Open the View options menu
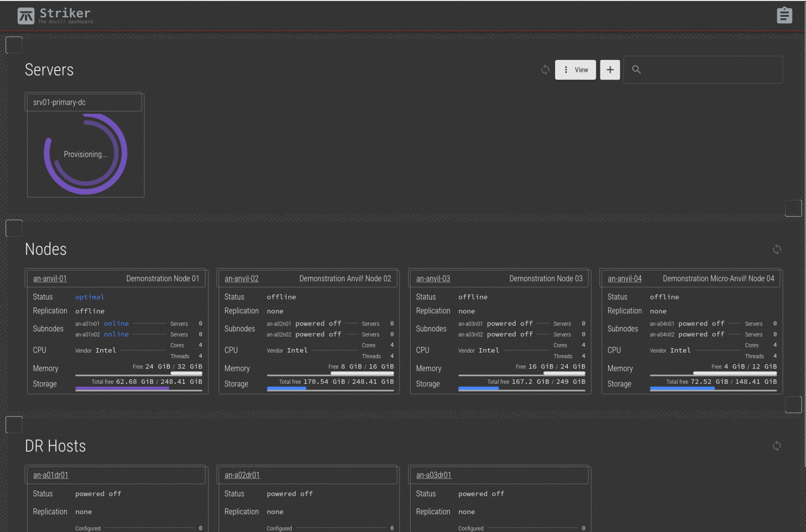This screenshot has width=806, height=532. click(x=575, y=70)
